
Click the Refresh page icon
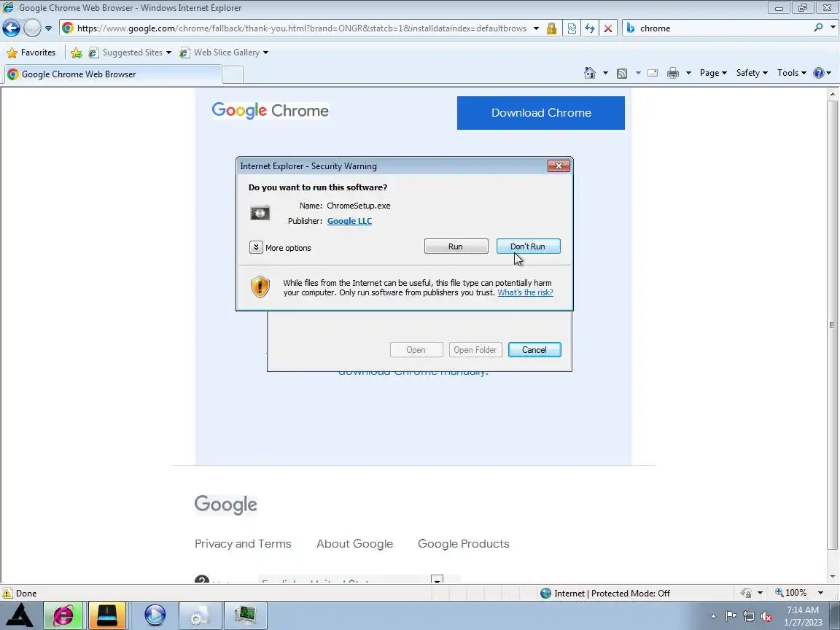(x=590, y=28)
